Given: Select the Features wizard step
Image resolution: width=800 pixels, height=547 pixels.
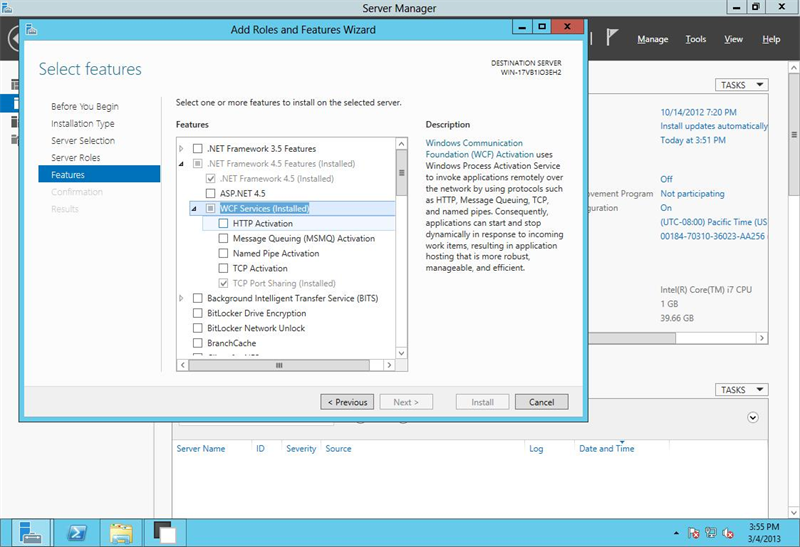Looking at the screenshot, I should tap(99, 175).
